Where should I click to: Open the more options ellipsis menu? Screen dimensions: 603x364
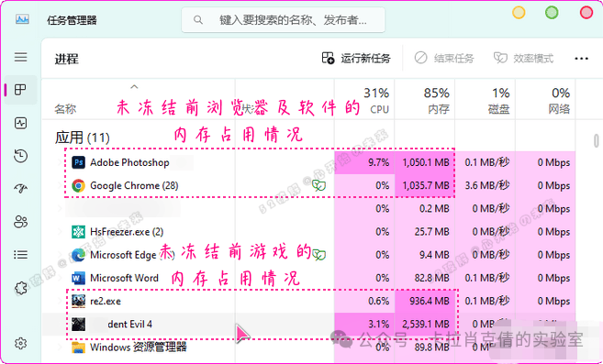point(581,59)
